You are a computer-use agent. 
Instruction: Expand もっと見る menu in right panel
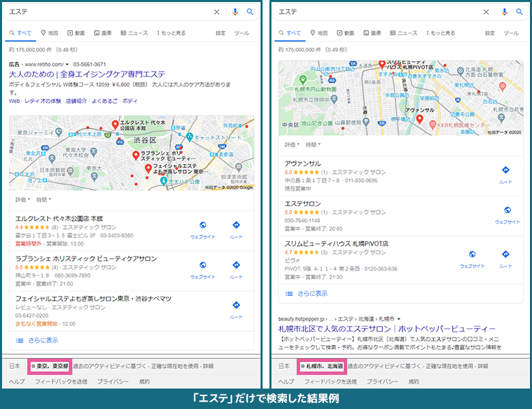point(441,33)
